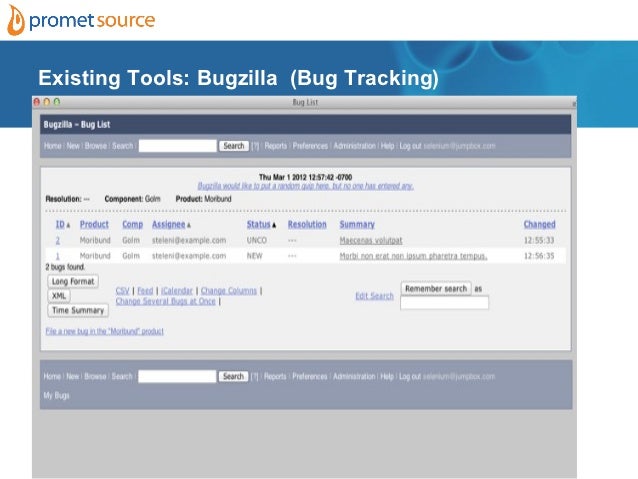This screenshot has width=638, height=479.
Task: Open Administration in the bottom navigation bar
Action: (354, 377)
